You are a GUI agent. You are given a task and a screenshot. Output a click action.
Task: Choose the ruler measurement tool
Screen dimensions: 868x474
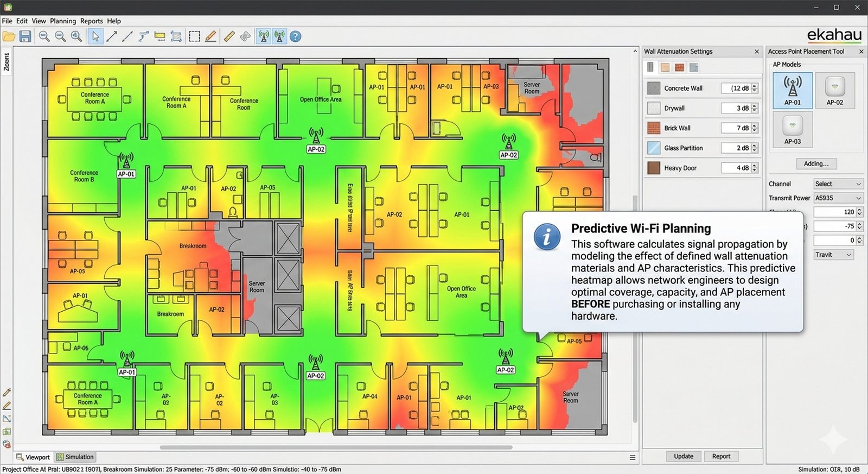coord(229,36)
